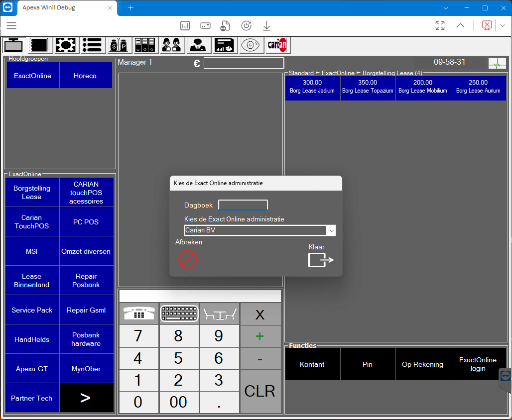
Task: Click the table and chairs icon
Action: pos(220,314)
